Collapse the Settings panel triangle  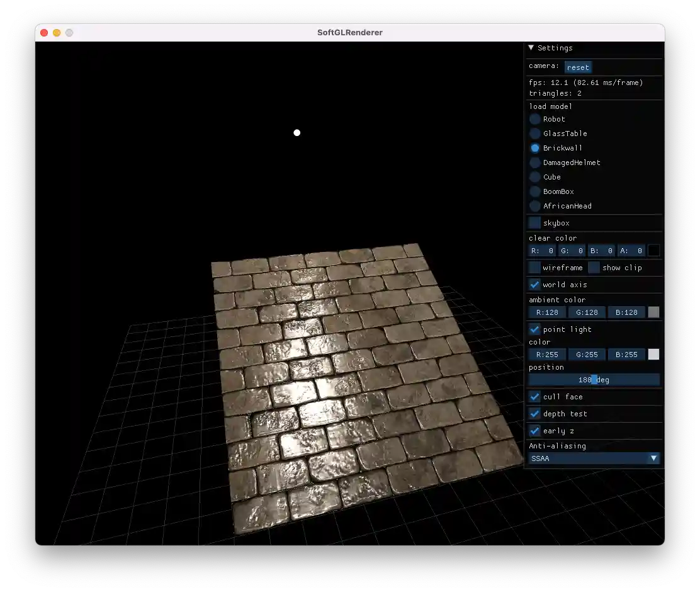point(531,48)
